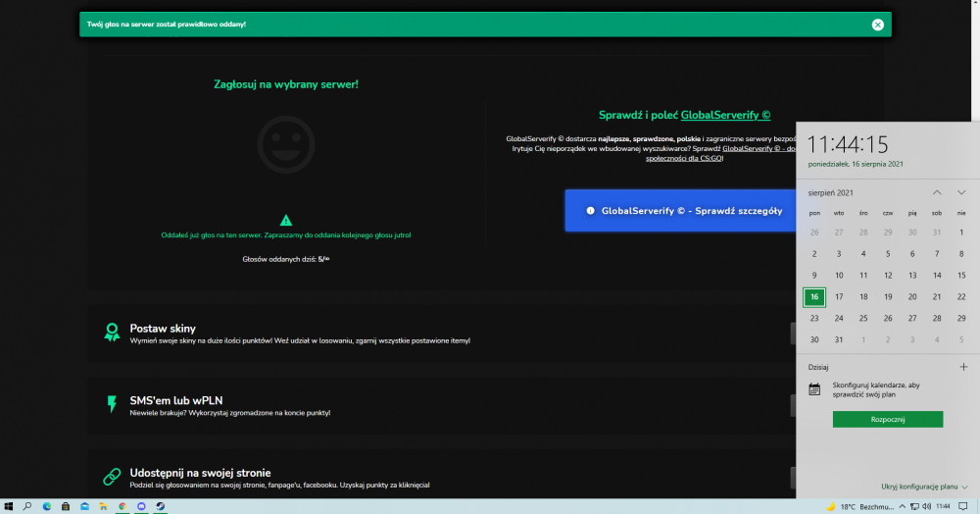Image resolution: width=980 pixels, height=514 pixels.
Task: Launch Microsoft Edge from taskbar
Action: click(46, 506)
